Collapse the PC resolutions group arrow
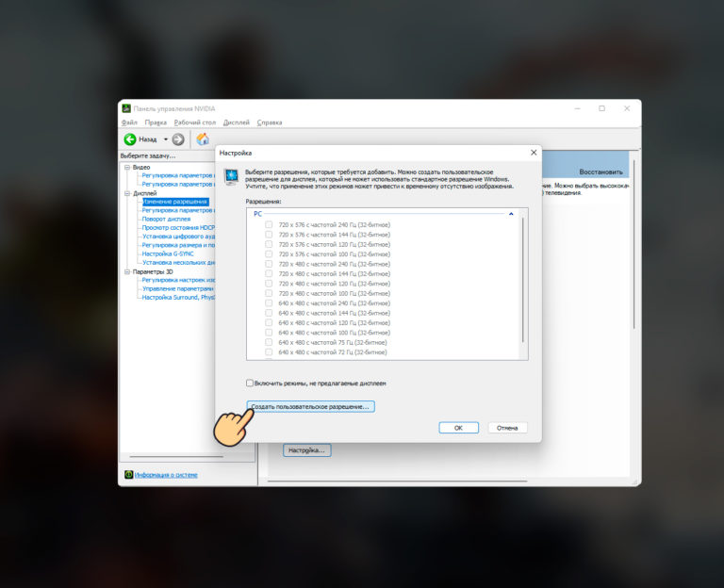Screen dimensions: 724x588 [x=511, y=214]
